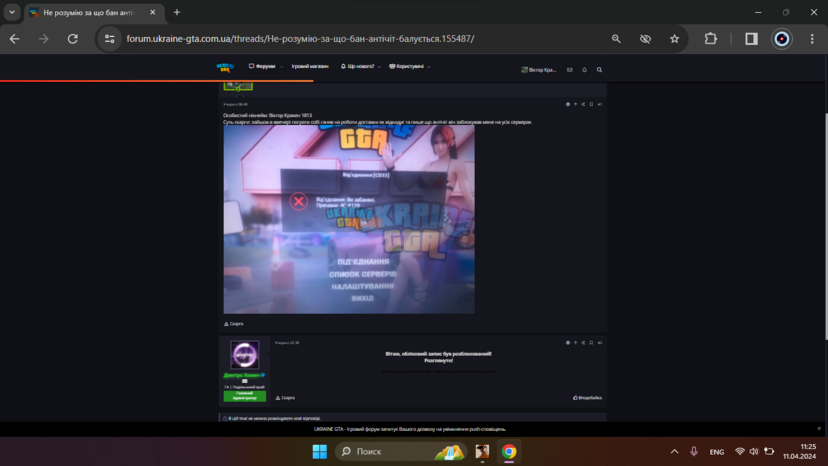
Task: Open the pinned game icon on the taskbar
Action: tap(482, 452)
